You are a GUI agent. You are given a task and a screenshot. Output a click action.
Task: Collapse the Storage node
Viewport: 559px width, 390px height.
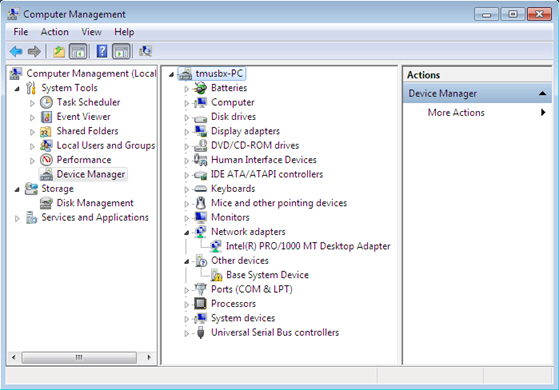(x=17, y=189)
